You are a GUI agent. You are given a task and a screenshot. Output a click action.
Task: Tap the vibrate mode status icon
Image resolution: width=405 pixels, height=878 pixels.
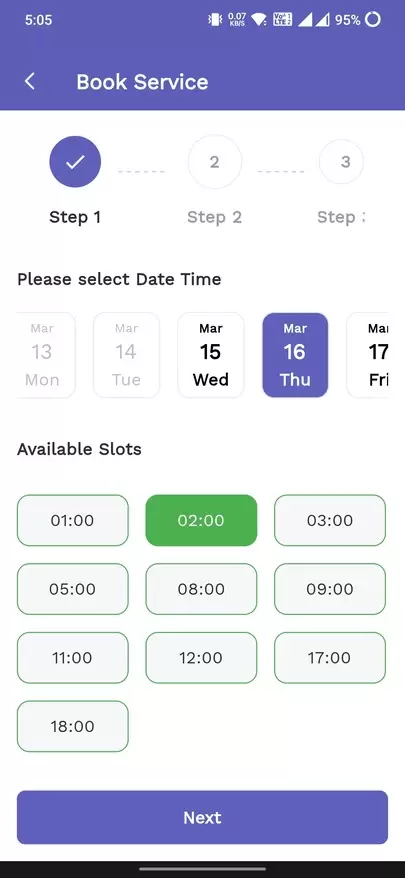pyautogui.click(x=215, y=20)
